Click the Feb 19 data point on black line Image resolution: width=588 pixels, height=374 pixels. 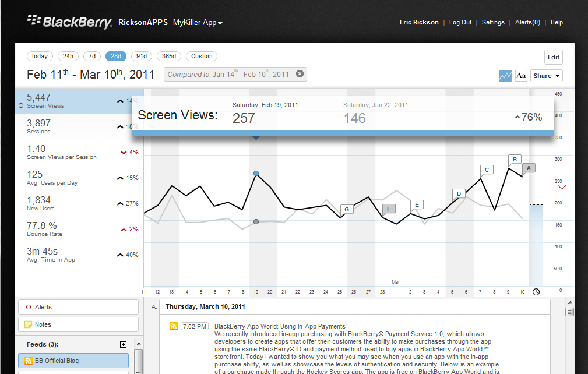pyautogui.click(x=256, y=174)
